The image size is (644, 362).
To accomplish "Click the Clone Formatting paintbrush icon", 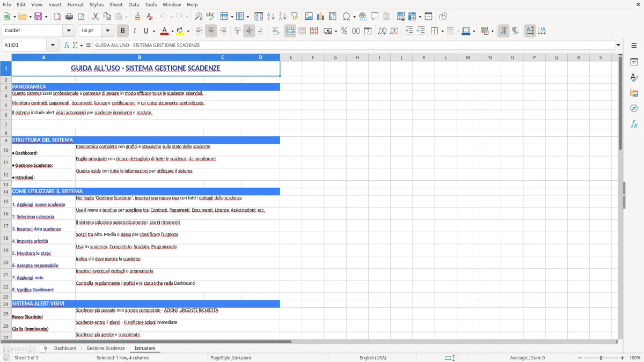I will (138, 17).
